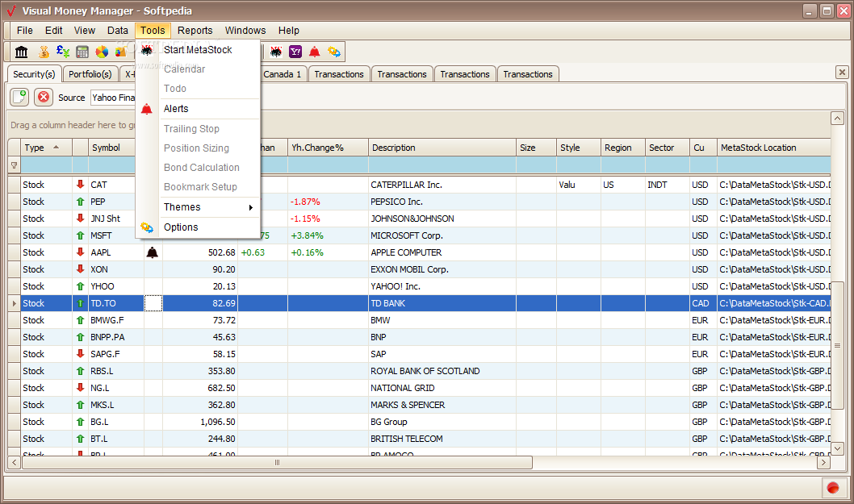Viewport: 854px width, 504px height.
Task: Click the filter row funnel icon
Action: 15,165
